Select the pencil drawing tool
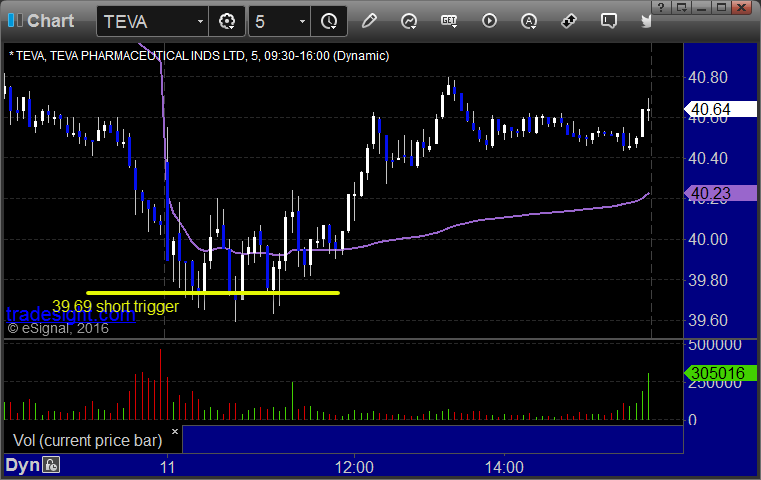 click(x=369, y=21)
